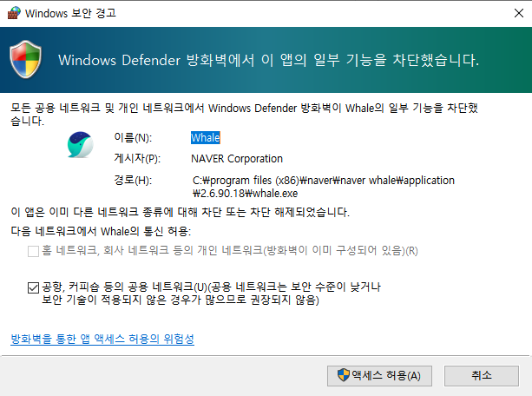Screen dimensions: 532x396
Task: Click the 모든 공용 네트워크 및 개인 네트워크 description text
Action: [244, 115]
